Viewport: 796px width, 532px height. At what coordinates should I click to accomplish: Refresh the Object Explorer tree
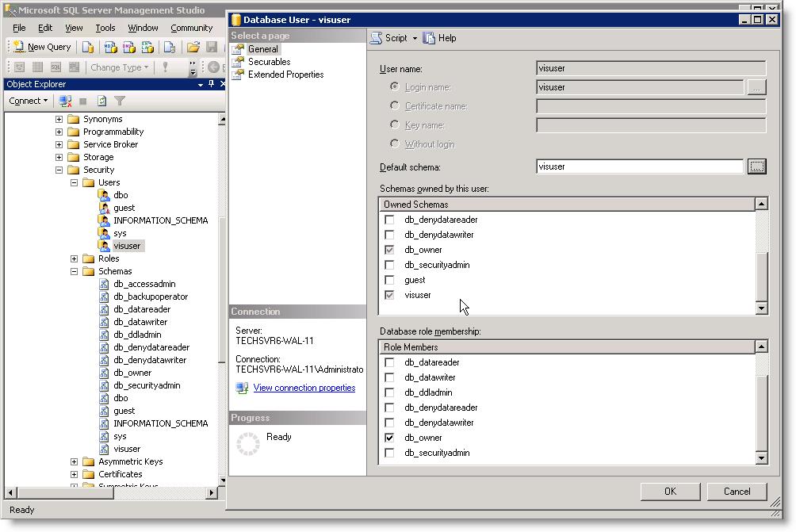(x=101, y=101)
